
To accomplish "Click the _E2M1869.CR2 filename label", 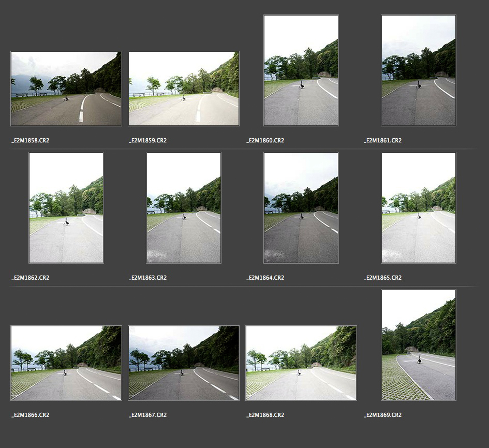I will click(383, 415).
